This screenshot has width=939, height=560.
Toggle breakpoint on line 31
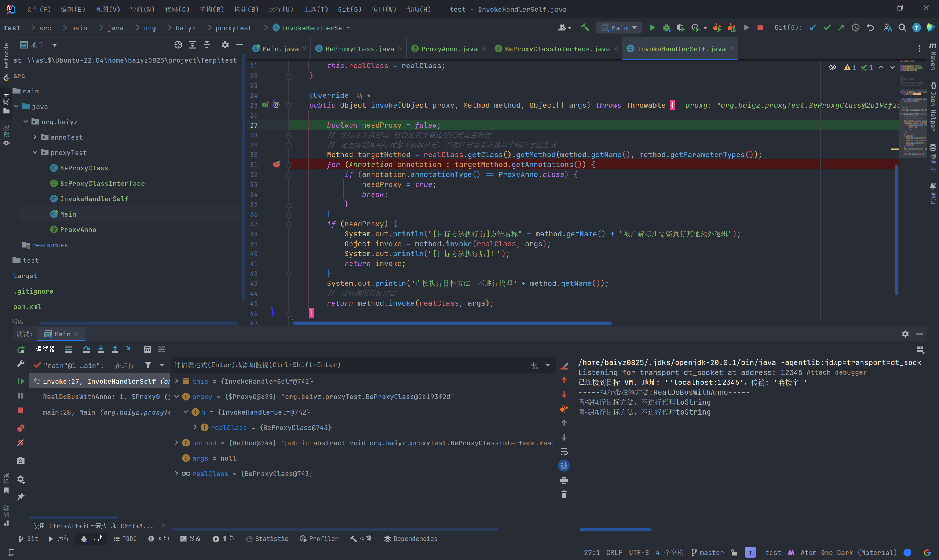pyautogui.click(x=277, y=164)
